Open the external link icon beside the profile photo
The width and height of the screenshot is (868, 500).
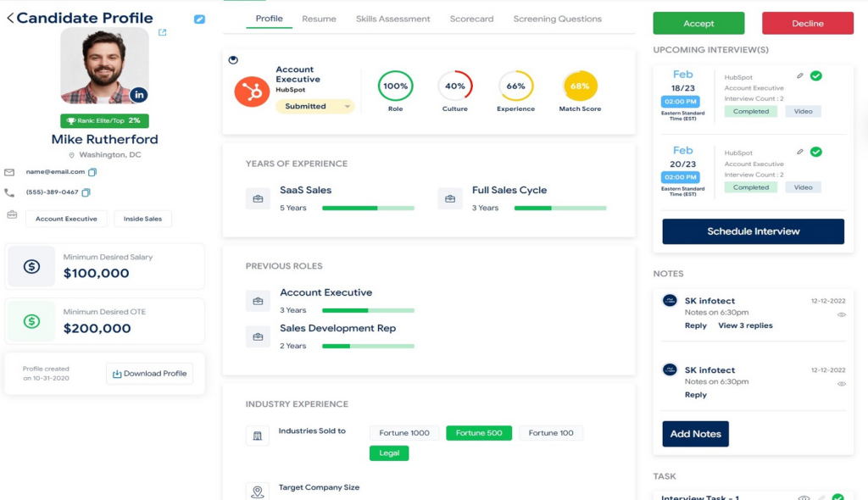click(x=162, y=32)
